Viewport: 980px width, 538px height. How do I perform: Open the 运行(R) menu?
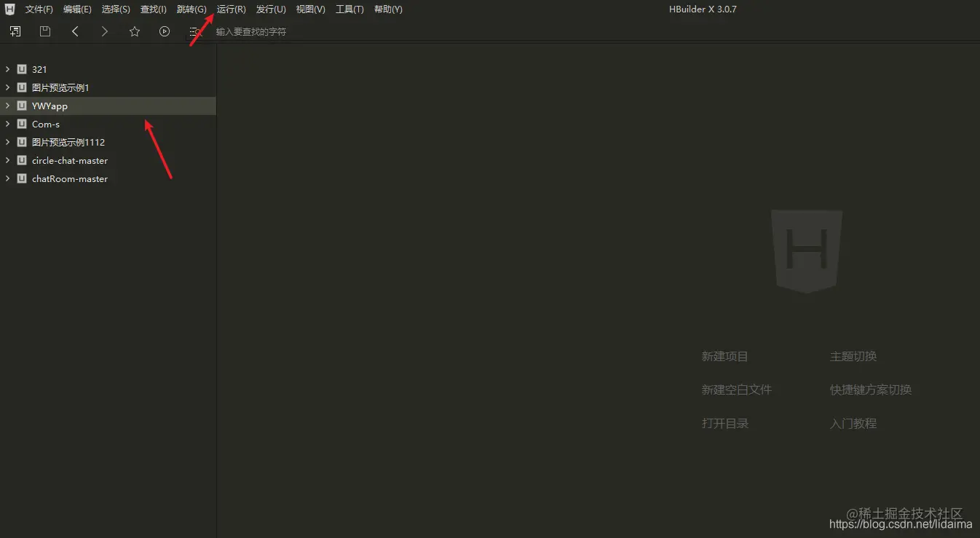tap(230, 9)
